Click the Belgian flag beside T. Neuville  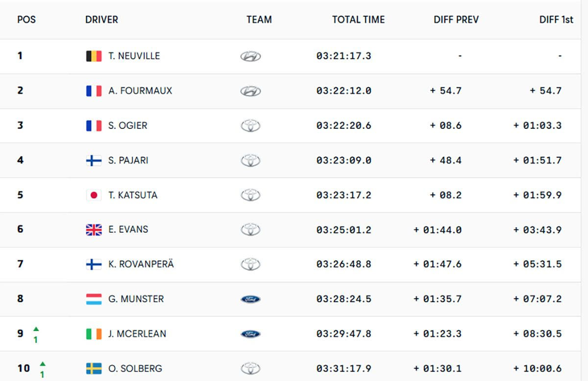(x=94, y=56)
